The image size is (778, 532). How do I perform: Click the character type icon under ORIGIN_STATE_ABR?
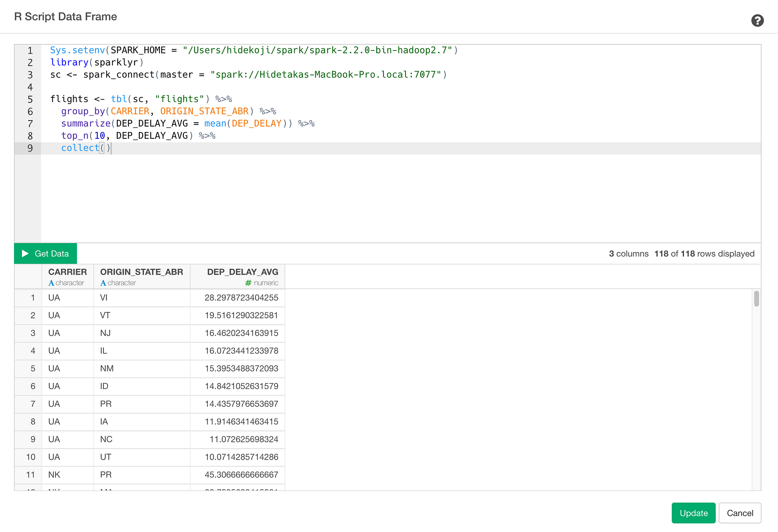pyautogui.click(x=103, y=283)
